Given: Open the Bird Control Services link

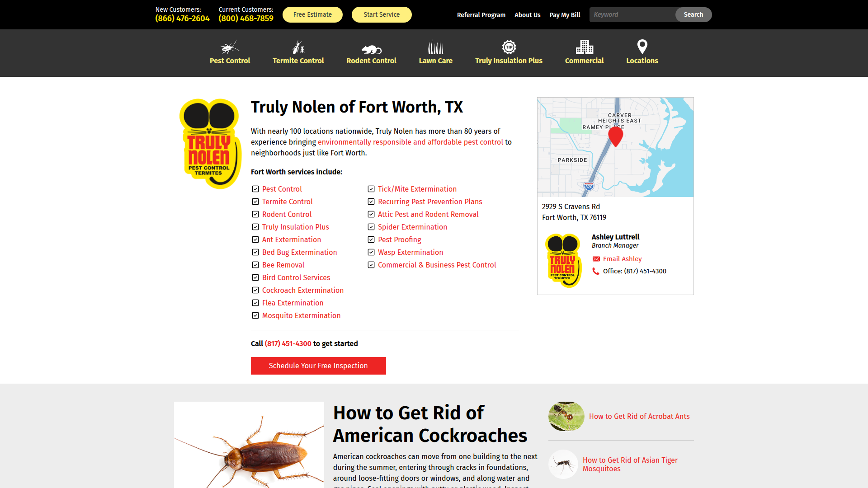Looking at the screenshot, I should click(x=296, y=277).
